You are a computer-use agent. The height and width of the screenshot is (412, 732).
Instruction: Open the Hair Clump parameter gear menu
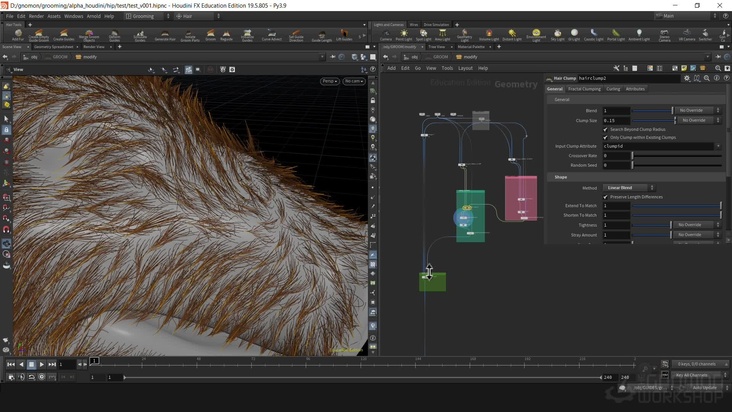[x=686, y=78]
